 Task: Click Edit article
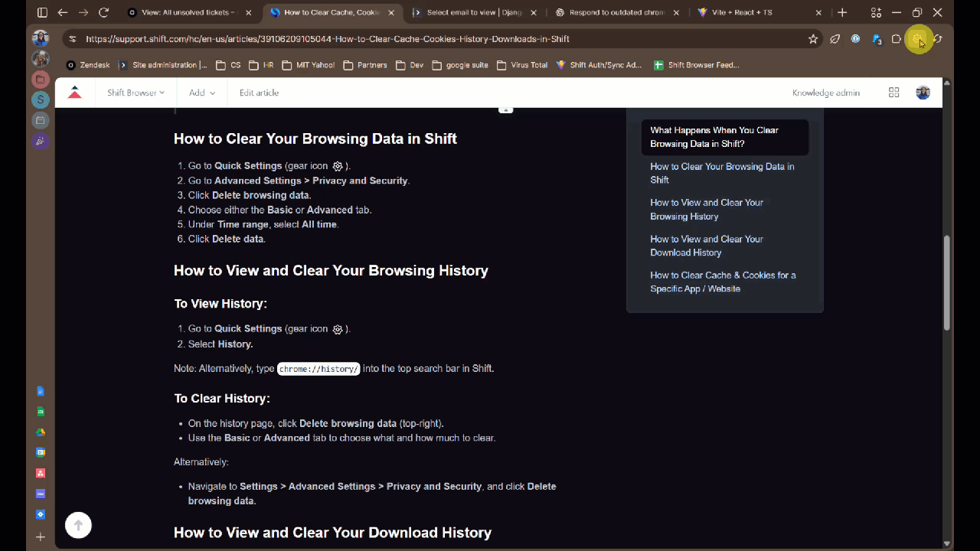pyautogui.click(x=259, y=92)
